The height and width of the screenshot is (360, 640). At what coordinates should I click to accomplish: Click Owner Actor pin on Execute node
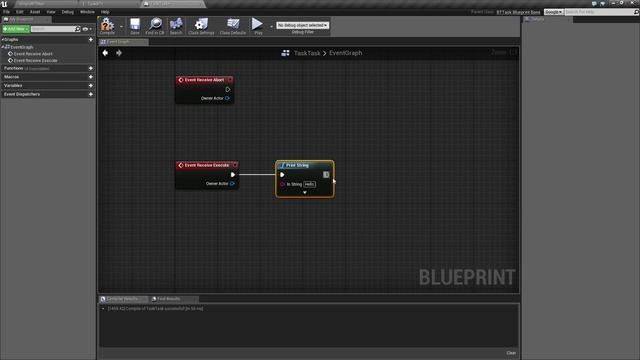(x=232, y=184)
